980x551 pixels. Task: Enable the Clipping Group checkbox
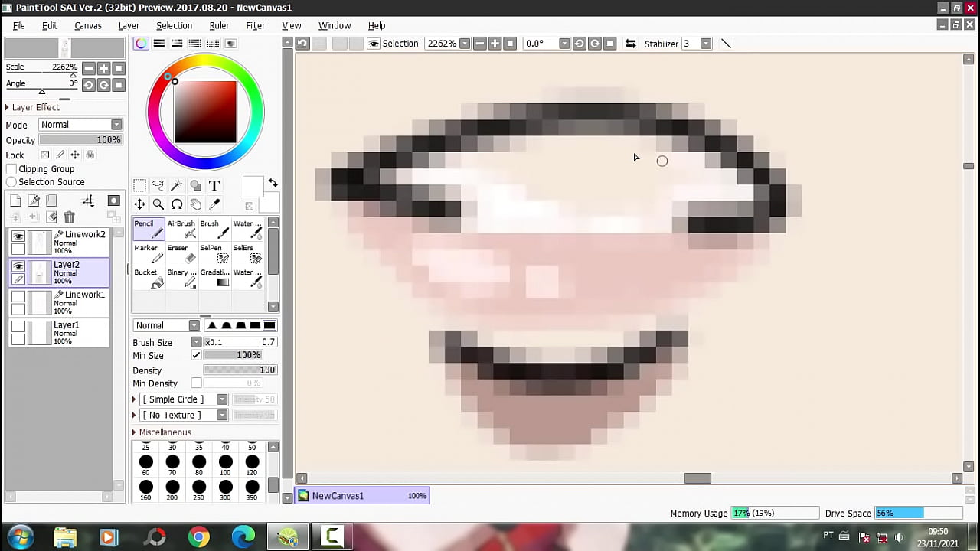(x=11, y=169)
